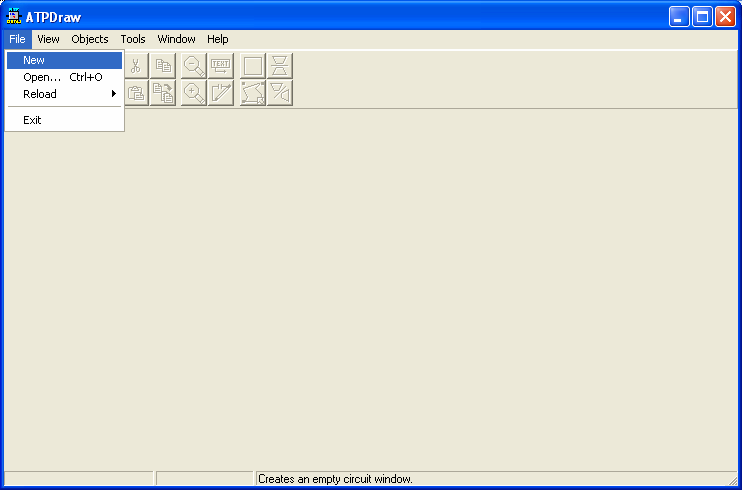Click the Zoom out magnifier icon
The width and height of the screenshot is (742, 490).
[x=194, y=66]
